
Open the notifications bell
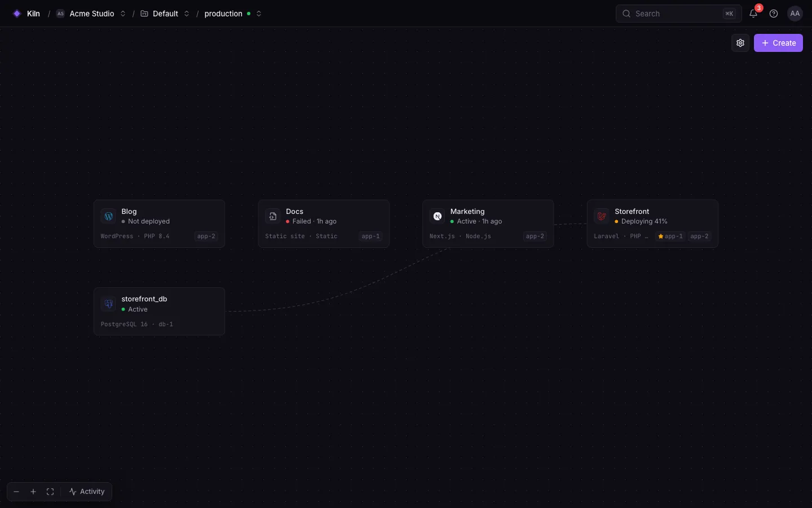(x=753, y=14)
